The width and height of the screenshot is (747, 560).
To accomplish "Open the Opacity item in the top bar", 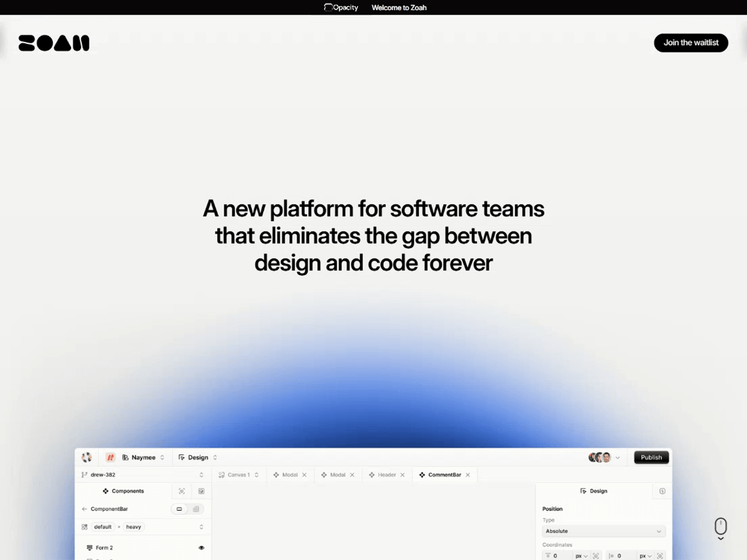I will click(x=341, y=7).
